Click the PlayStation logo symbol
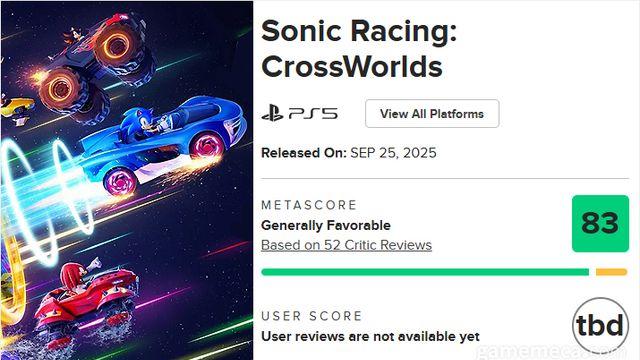640x360 pixels. click(272, 113)
